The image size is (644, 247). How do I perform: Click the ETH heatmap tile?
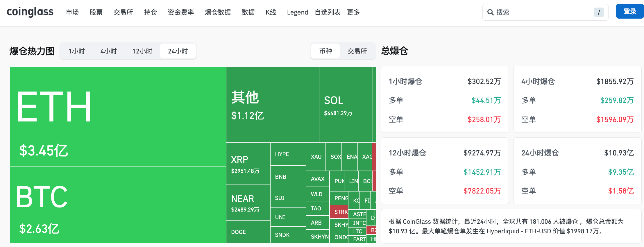[x=118, y=117]
